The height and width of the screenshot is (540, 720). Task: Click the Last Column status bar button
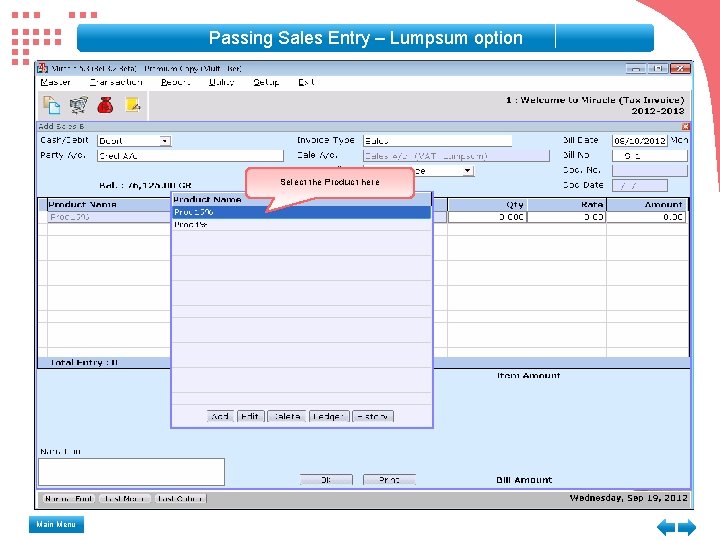180,499
